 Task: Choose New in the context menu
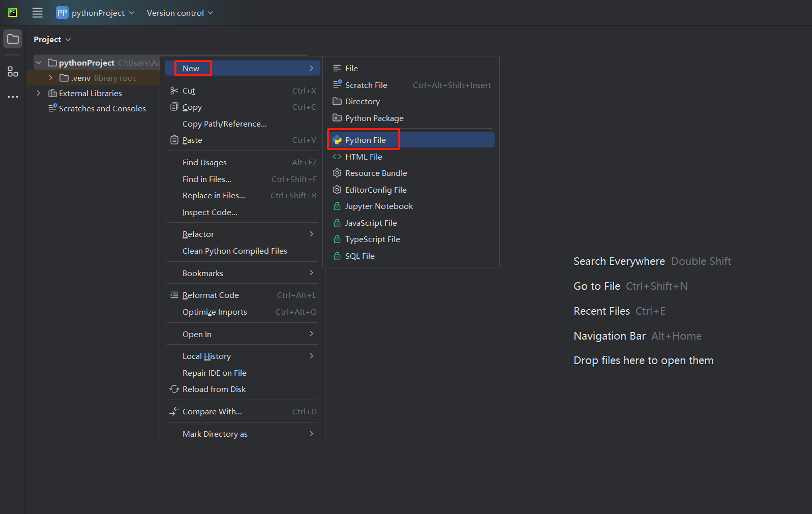tap(243, 68)
